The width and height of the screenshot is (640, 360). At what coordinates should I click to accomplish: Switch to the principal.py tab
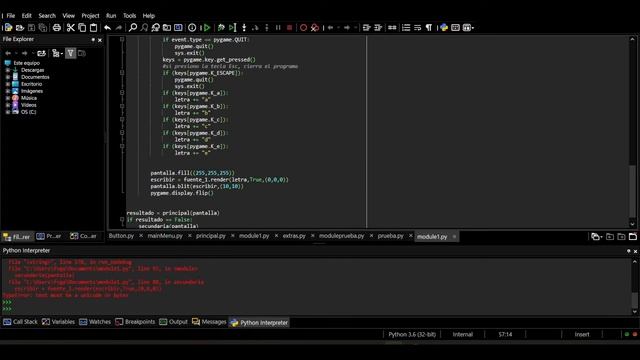[x=211, y=236]
